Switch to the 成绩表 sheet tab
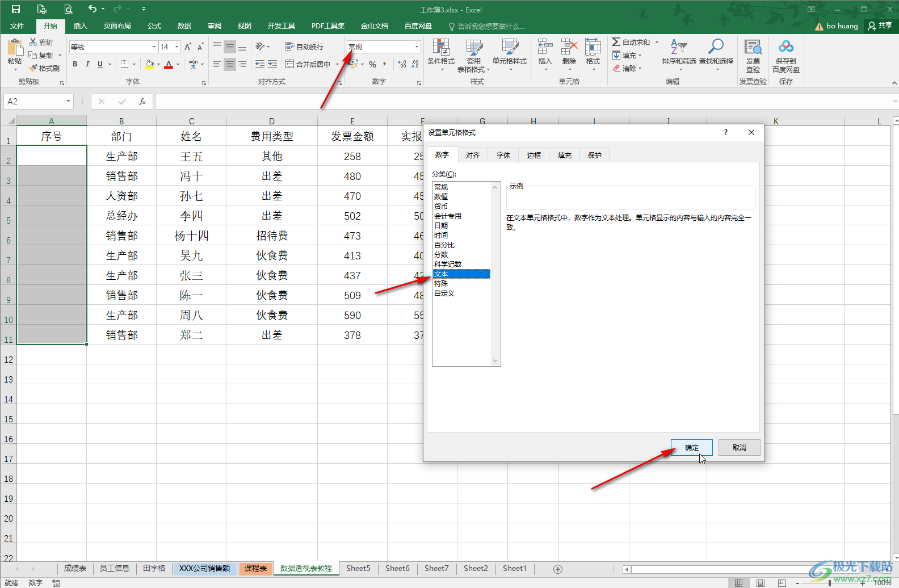899x588 pixels. [75, 568]
